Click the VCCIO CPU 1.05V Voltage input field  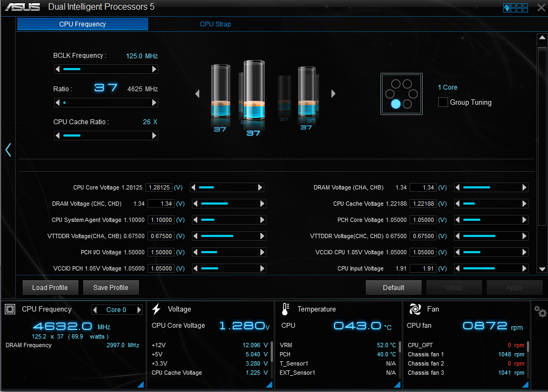[x=423, y=252]
